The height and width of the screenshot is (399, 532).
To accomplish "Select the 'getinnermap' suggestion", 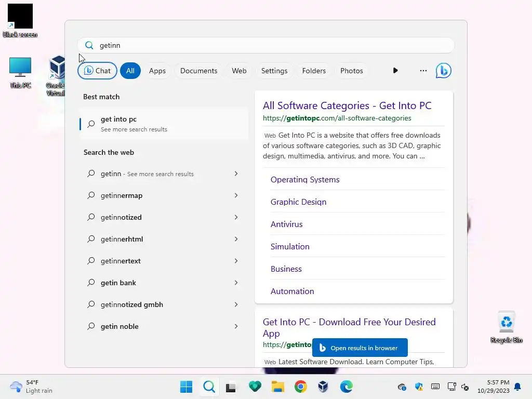I will (163, 195).
